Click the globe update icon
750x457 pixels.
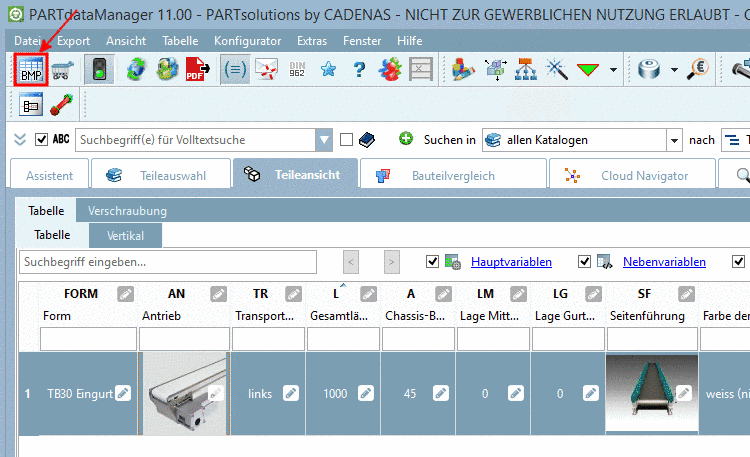point(167,70)
